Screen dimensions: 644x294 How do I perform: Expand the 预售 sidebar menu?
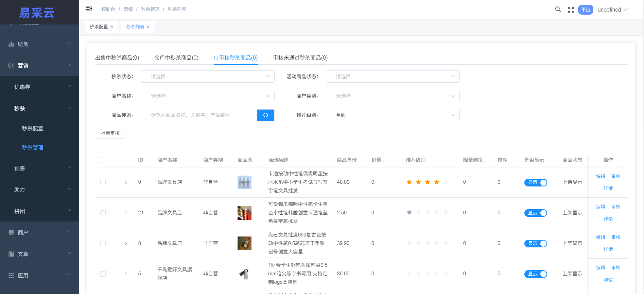click(x=39, y=168)
